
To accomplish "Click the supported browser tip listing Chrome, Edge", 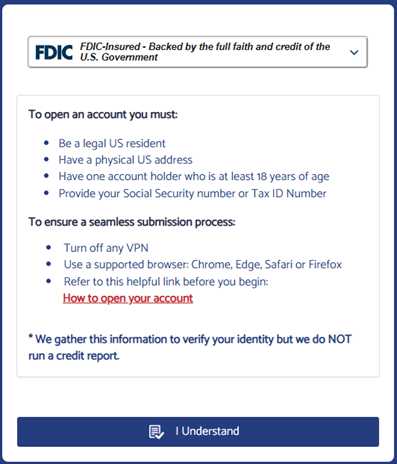I will pos(203,265).
